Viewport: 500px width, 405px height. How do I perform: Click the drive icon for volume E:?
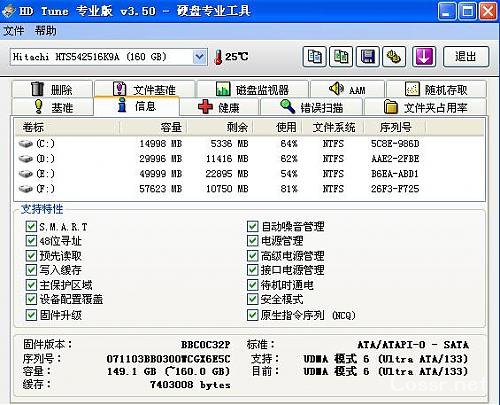pyautogui.click(x=26, y=174)
